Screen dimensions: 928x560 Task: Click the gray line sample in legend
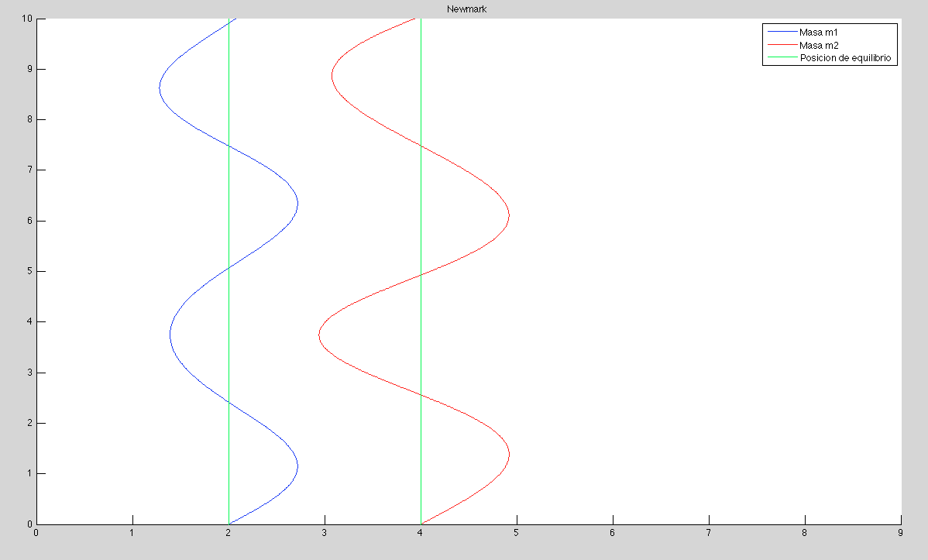781,59
